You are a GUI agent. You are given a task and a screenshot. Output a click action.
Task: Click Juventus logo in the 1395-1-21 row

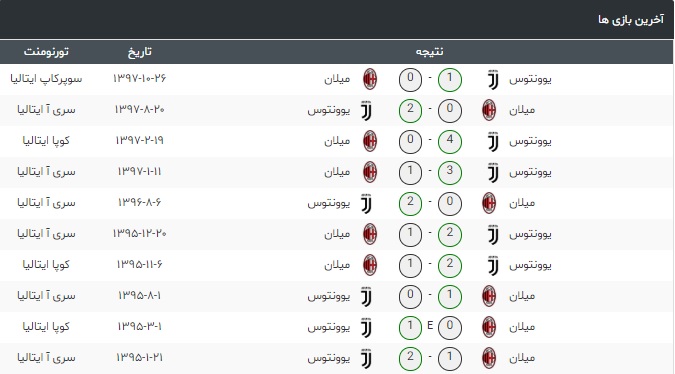click(x=366, y=358)
